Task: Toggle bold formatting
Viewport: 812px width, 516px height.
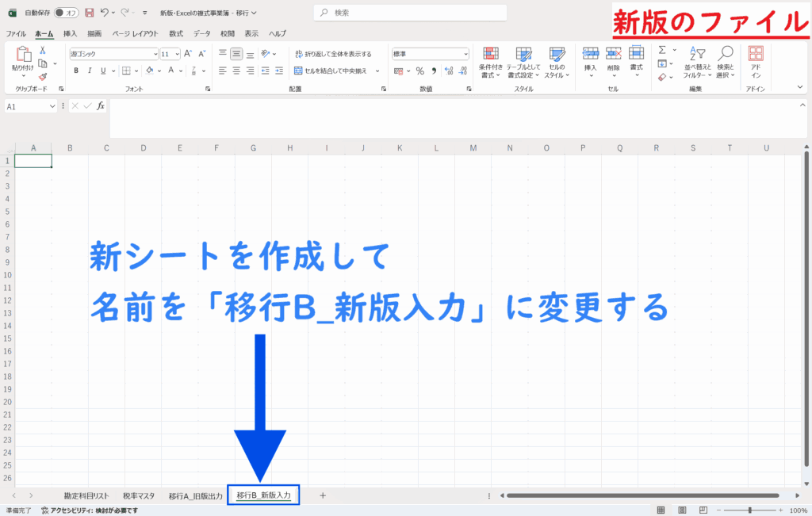Action: click(x=76, y=71)
